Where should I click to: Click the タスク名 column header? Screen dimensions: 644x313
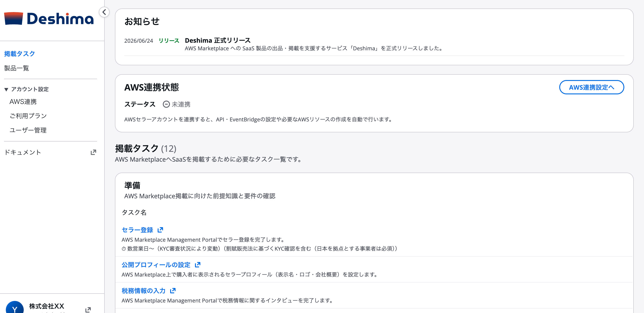[x=134, y=212]
